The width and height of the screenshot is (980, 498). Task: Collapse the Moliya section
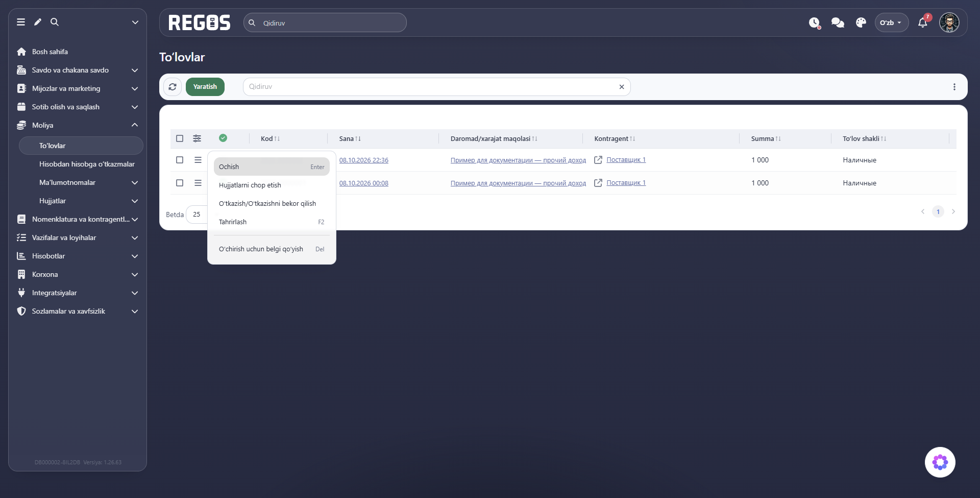click(78, 125)
